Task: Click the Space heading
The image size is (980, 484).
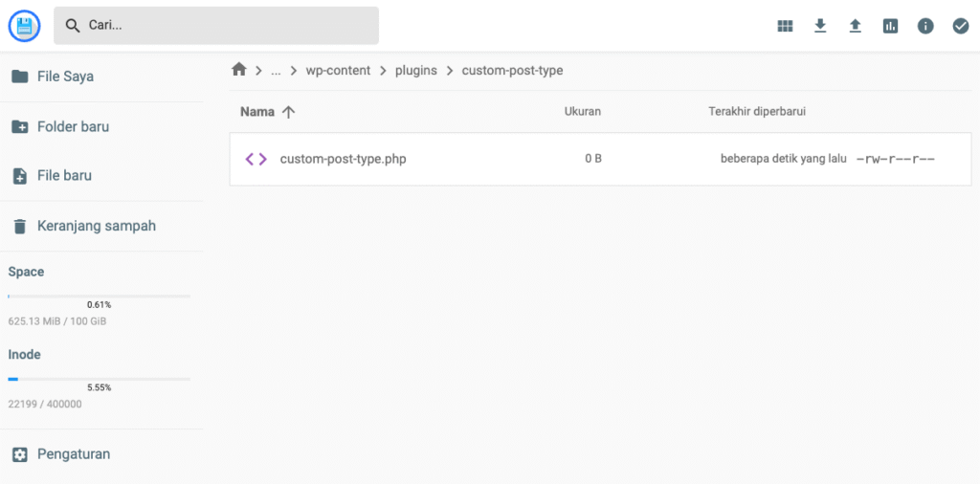Action: pos(26,272)
